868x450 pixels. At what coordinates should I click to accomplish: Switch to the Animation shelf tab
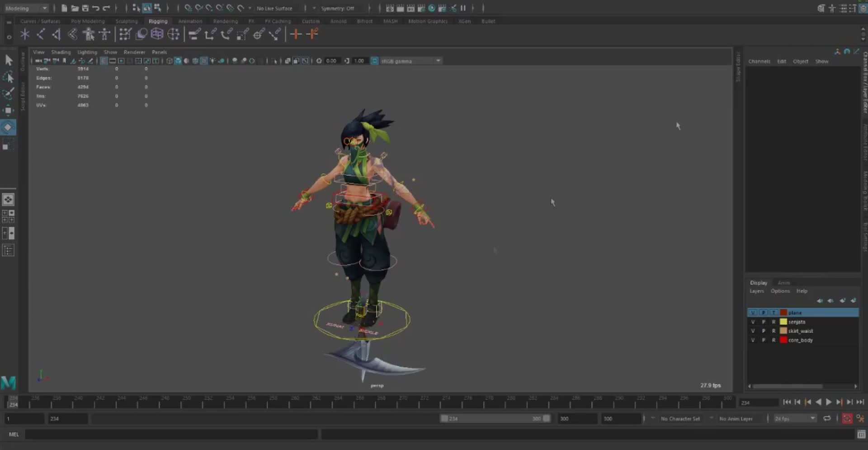[190, 21]
